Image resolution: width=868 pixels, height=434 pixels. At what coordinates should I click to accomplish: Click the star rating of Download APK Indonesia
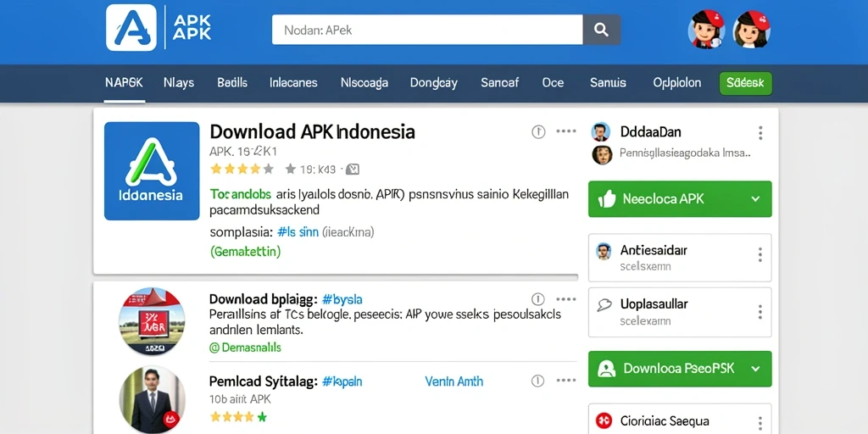(x=242, y=169)
